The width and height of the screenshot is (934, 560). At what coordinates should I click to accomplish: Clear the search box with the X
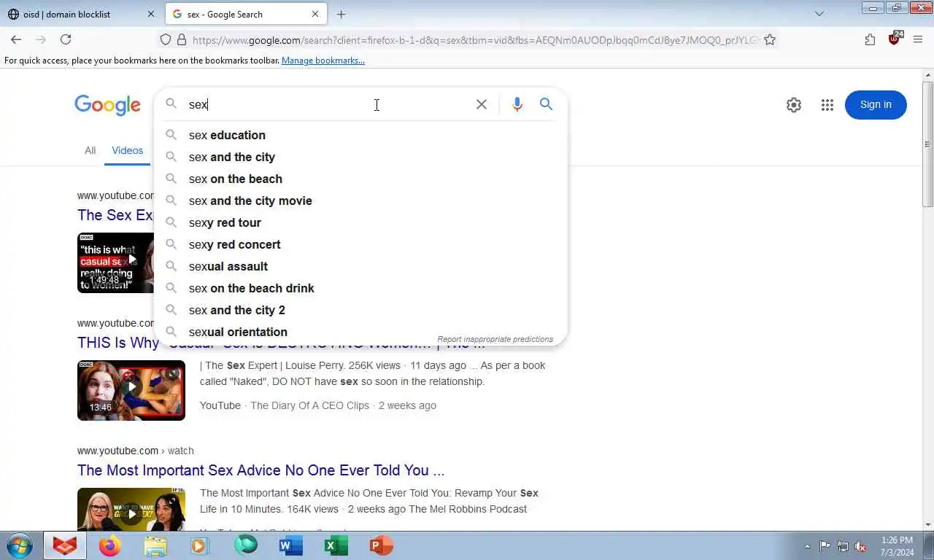tap(482, 104)
